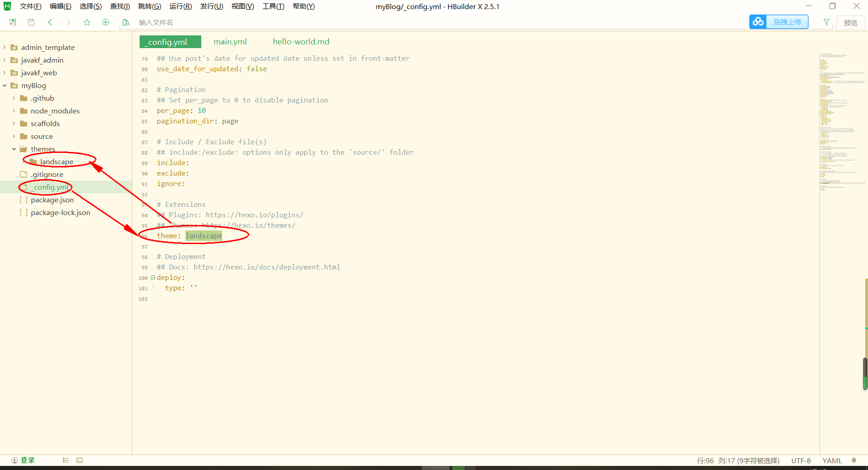Select _config.yml in the file tree
The height and width of the screenshot is (470, 868).
[x=51, y=187]
